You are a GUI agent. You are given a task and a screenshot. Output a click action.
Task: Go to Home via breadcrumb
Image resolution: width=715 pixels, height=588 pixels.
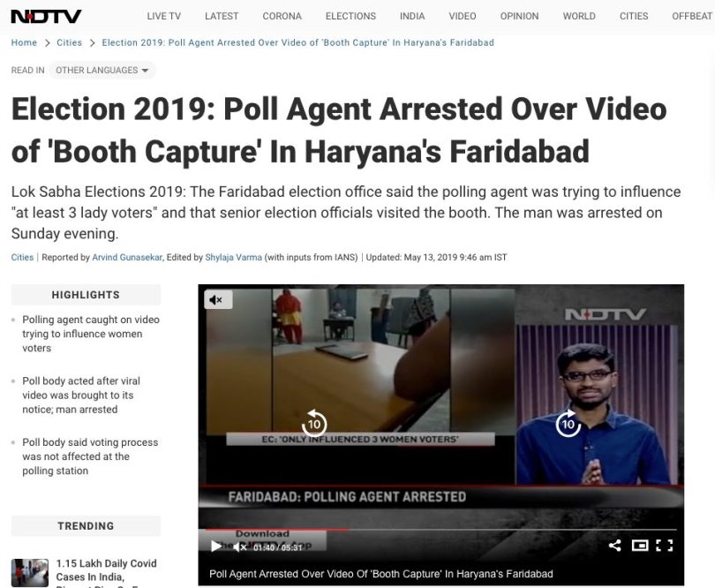coord(24,43)
